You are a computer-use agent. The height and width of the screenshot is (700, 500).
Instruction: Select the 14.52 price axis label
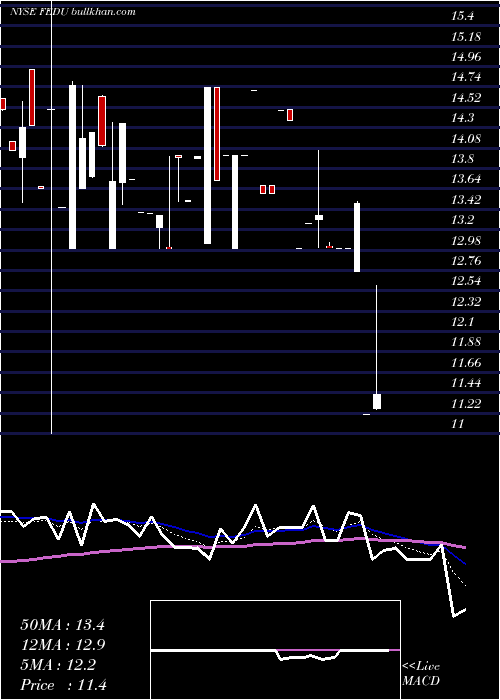click(466, 98)
